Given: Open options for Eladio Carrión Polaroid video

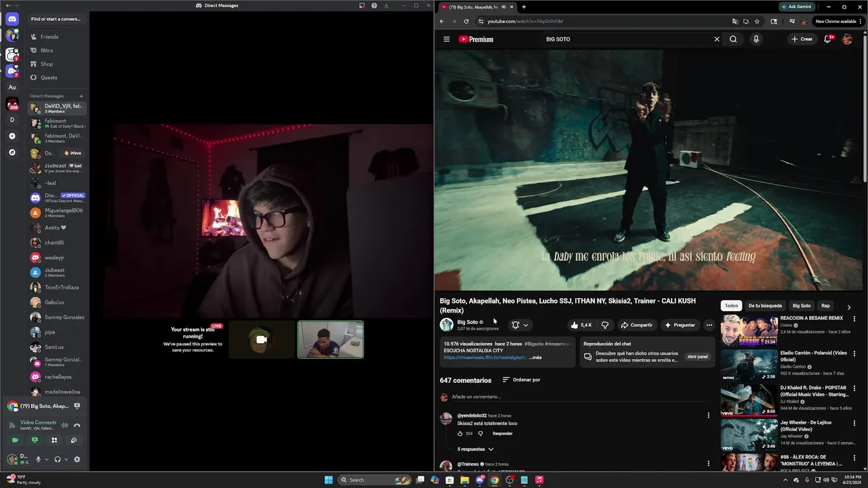Looking at the screenshot, I should (854, 354).
